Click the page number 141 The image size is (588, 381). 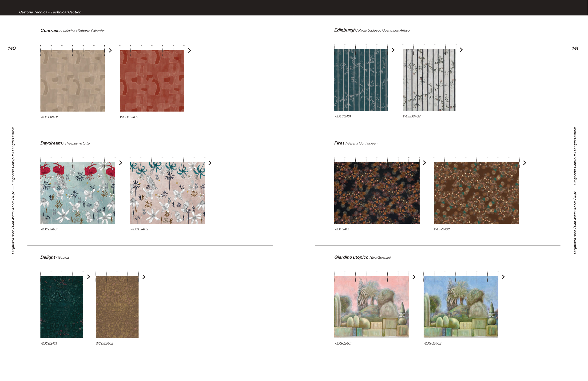(x=575, y=48)
